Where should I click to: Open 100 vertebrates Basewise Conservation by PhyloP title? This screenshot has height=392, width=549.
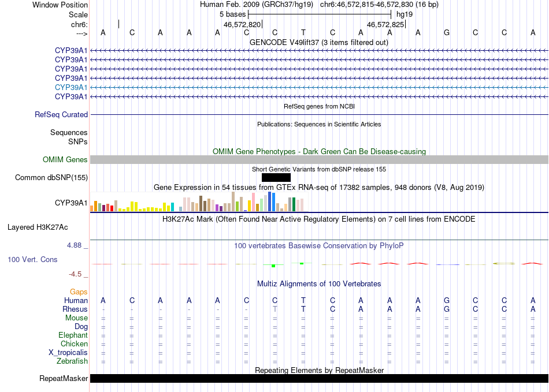[x=318, y=246]
